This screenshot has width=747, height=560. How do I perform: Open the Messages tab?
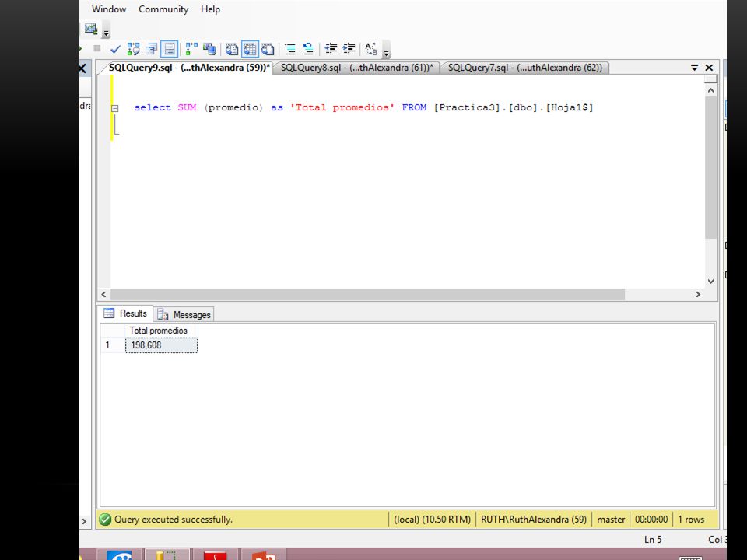(184, 314)
